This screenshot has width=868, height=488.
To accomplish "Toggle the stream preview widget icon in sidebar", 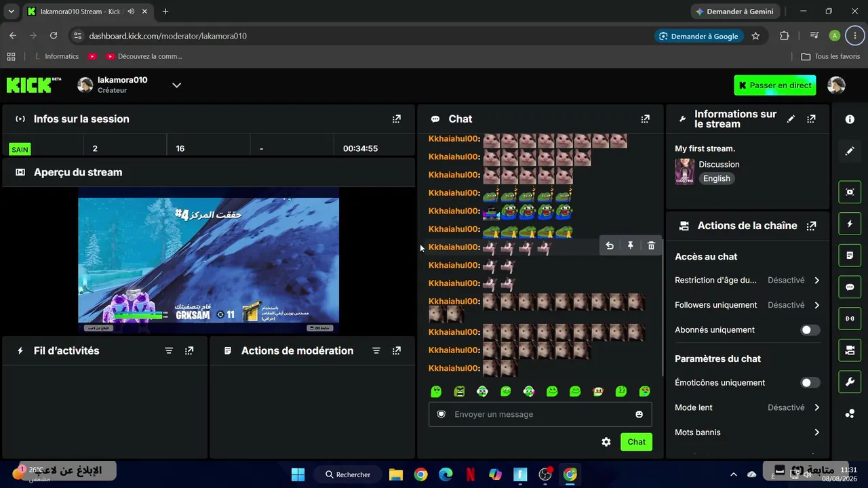I will point(850,192).
